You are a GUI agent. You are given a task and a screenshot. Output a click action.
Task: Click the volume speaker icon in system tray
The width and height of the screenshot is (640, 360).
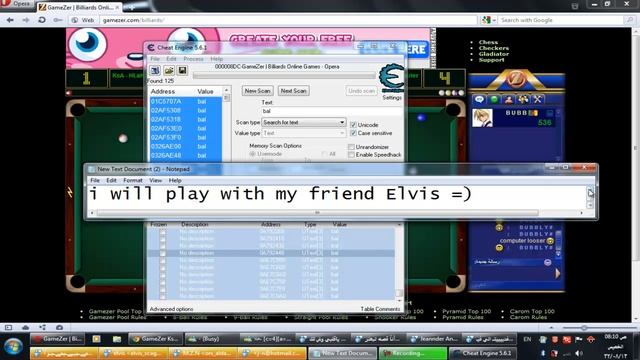pos(578,353)
